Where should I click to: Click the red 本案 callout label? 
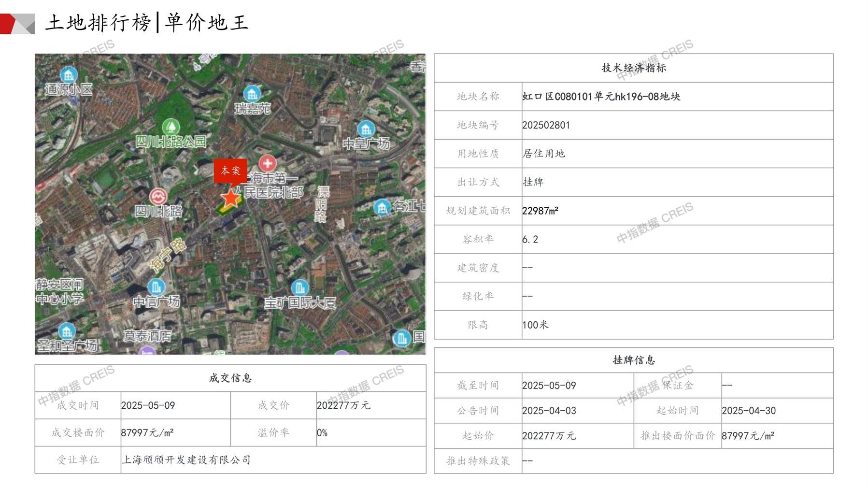pyautogui.click(x=230, y=171)
